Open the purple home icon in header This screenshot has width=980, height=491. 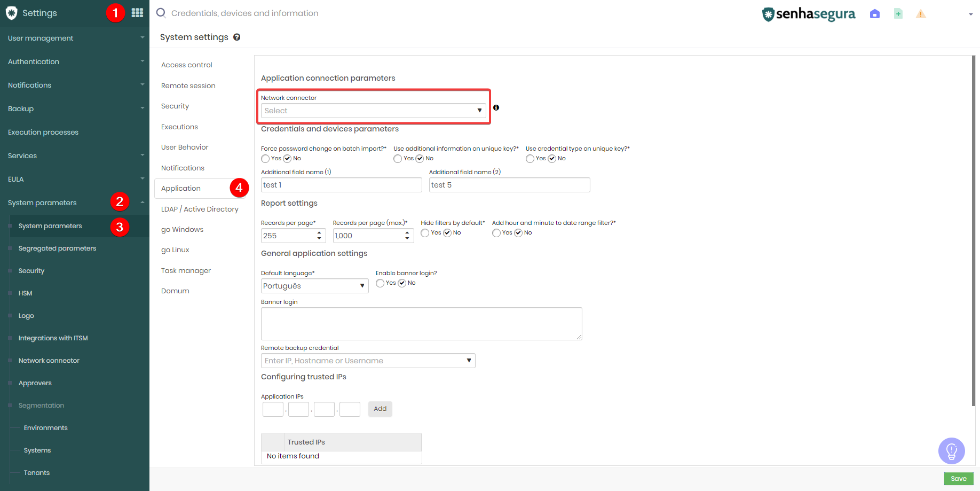click(x=874, y=14)
